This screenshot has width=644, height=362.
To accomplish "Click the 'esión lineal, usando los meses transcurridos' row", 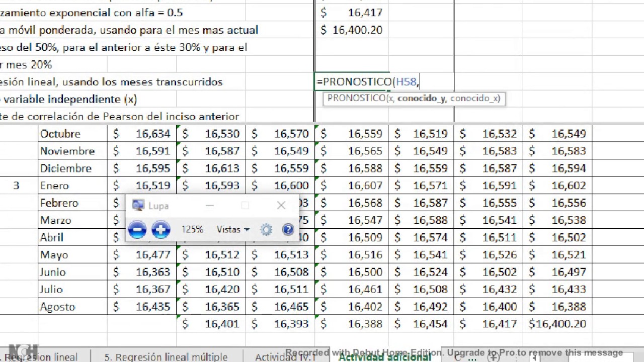I will pyautogui.click(x=111, y=81).
